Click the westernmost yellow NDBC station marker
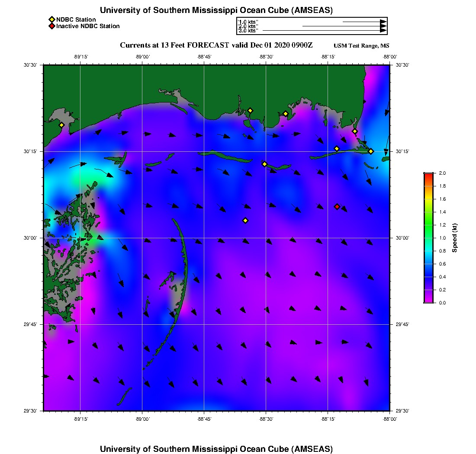The width and height of the screenshot is (476, 454). (x=62, y=125)
